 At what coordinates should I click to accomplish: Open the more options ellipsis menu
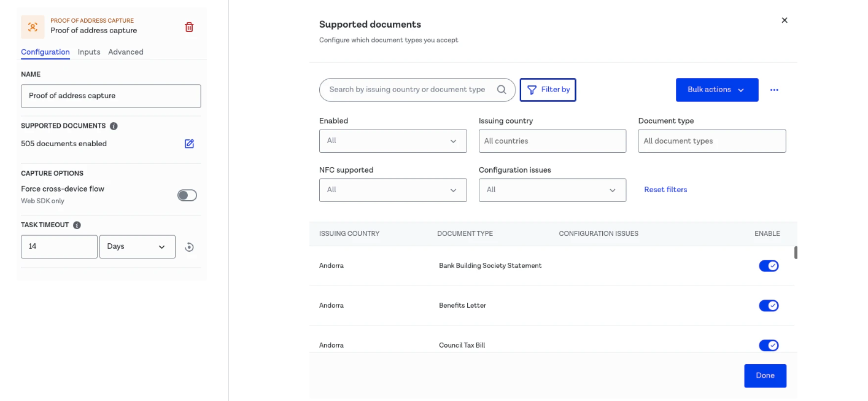774,90
